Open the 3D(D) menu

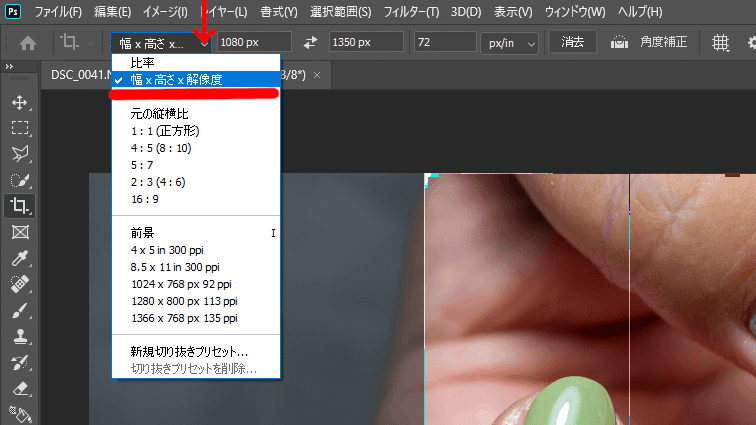coord(466,12)
